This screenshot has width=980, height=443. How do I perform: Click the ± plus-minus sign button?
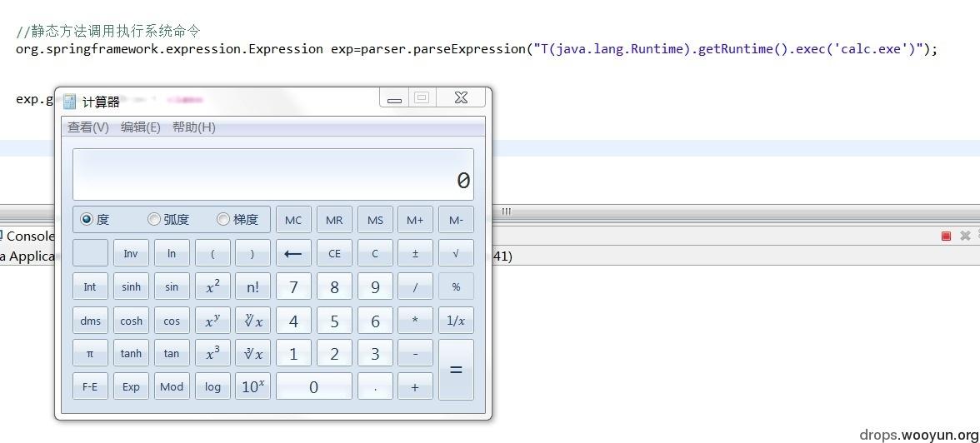pos(415,253)
